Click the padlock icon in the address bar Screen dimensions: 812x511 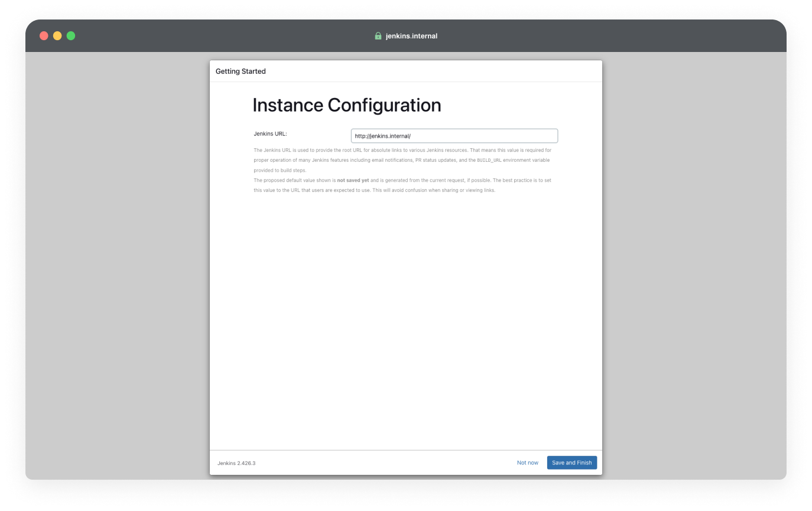[378, 36]
